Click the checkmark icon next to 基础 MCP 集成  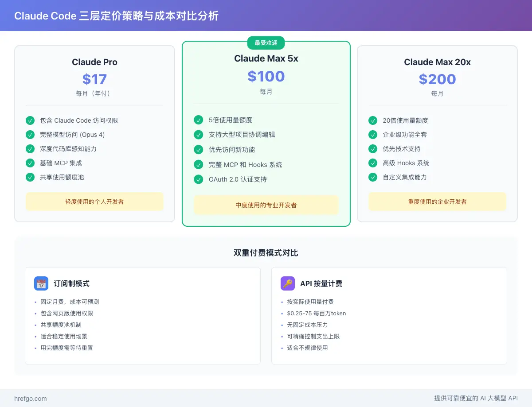[x=30, y=163]
